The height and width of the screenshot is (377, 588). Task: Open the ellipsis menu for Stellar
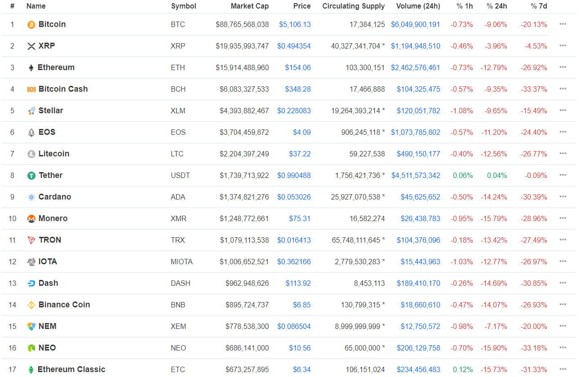[563, 110]
